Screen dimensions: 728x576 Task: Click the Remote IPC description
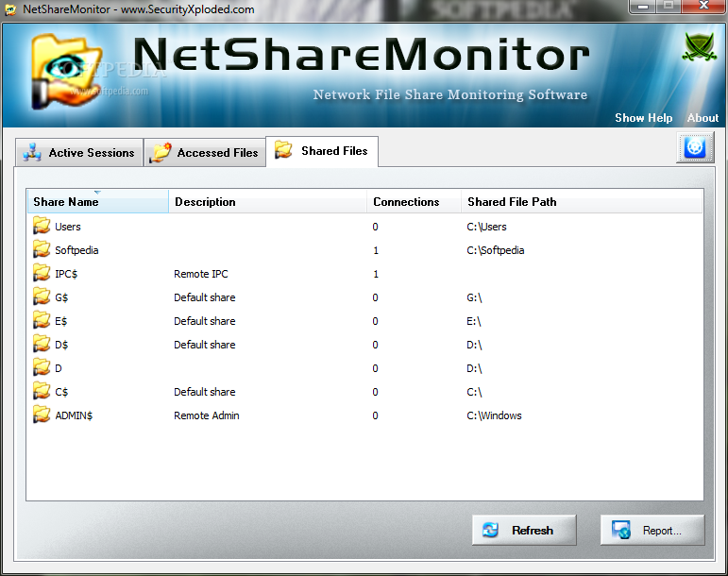pyautogui.click(x=201, y=274)
